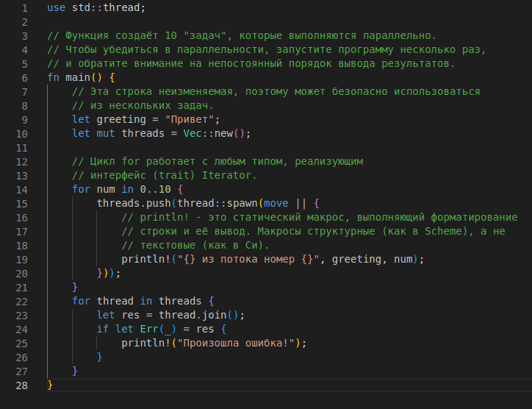Click 'Scheme' in the line 17 comment
Image resolution: width=532 pixels, height=409 pixels.
tap(443, 231)
